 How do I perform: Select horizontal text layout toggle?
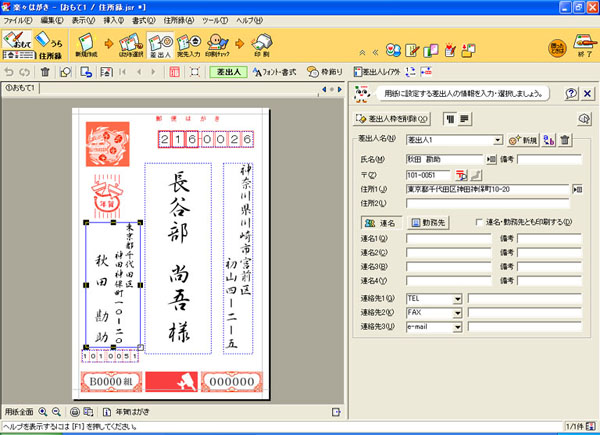click(464, 118)
